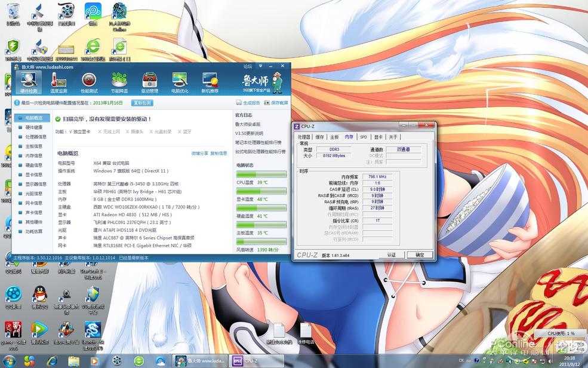
Task: Open 驱动管理 driver management in Ludashi
Action: coord(149,82)
